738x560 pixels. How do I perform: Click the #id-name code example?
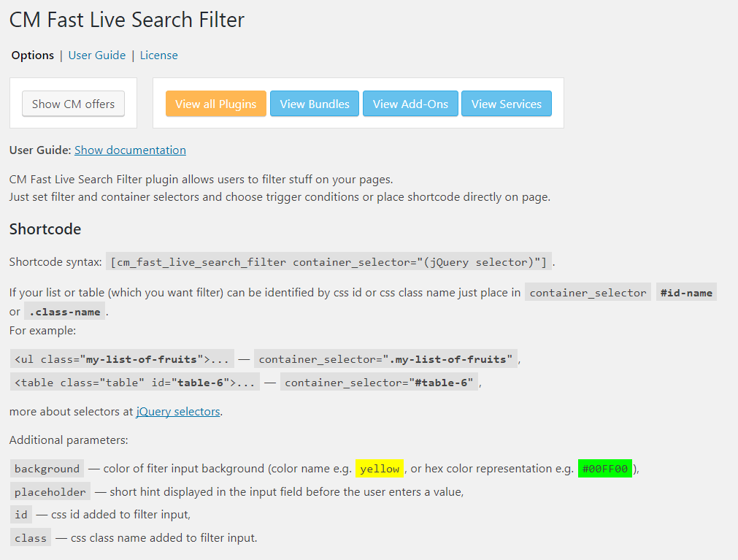click(685, 293)
